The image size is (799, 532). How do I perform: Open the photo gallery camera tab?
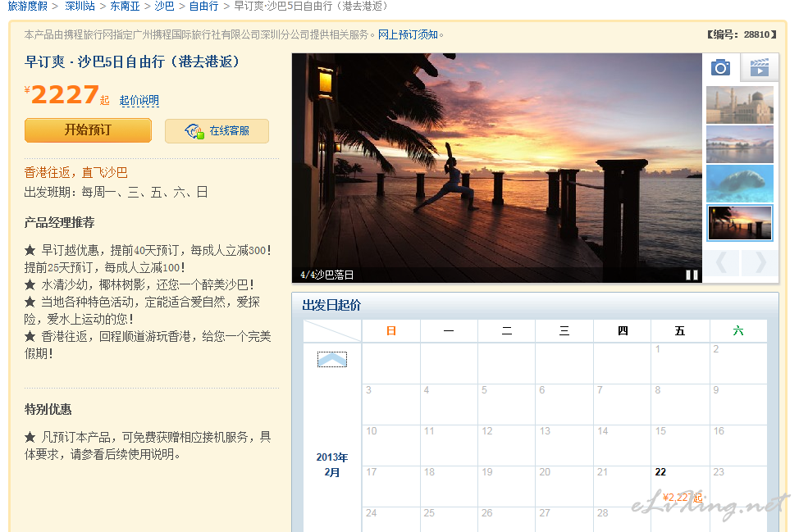[720, 67]
